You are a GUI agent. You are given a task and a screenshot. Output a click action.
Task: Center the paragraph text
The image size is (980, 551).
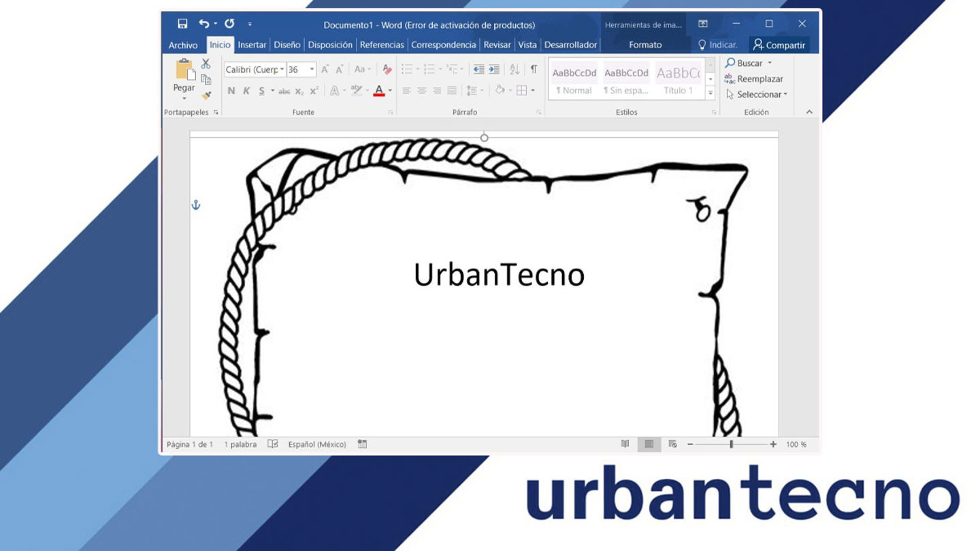pos(422,90)
